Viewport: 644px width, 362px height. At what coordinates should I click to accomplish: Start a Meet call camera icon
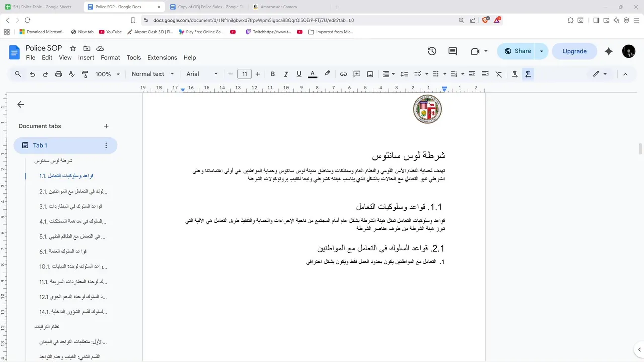click(x=475, y=51)
